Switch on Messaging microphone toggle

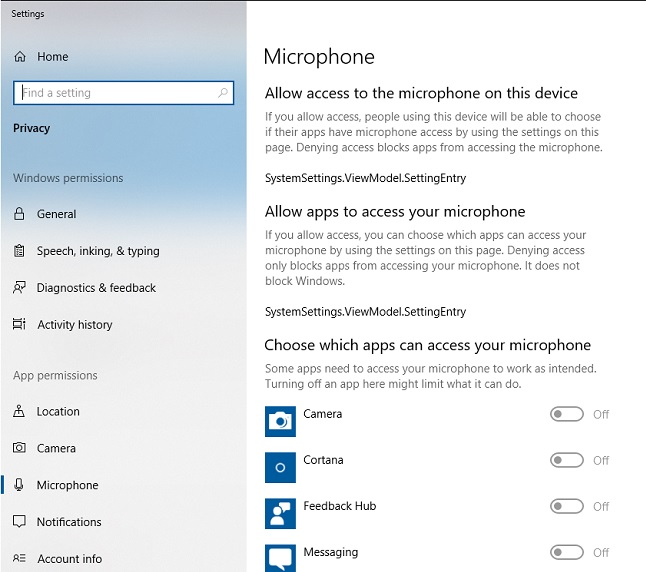pos(566,552)
